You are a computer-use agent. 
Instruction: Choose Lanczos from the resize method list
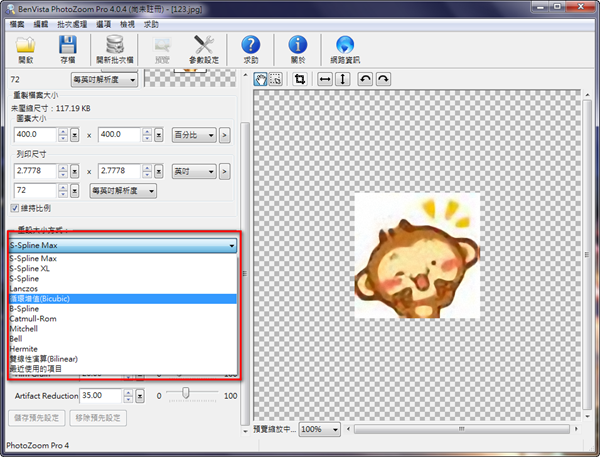[x=26, y=288]
